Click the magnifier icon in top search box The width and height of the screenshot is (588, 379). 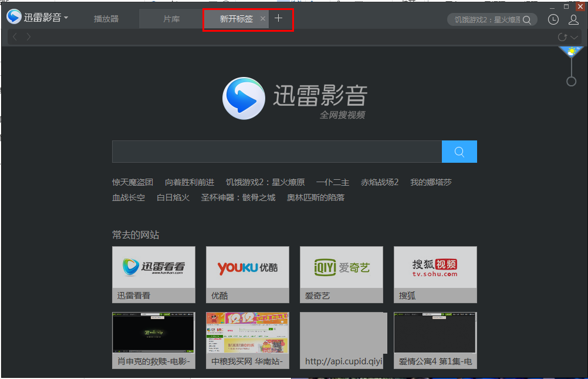click(527, 20)
